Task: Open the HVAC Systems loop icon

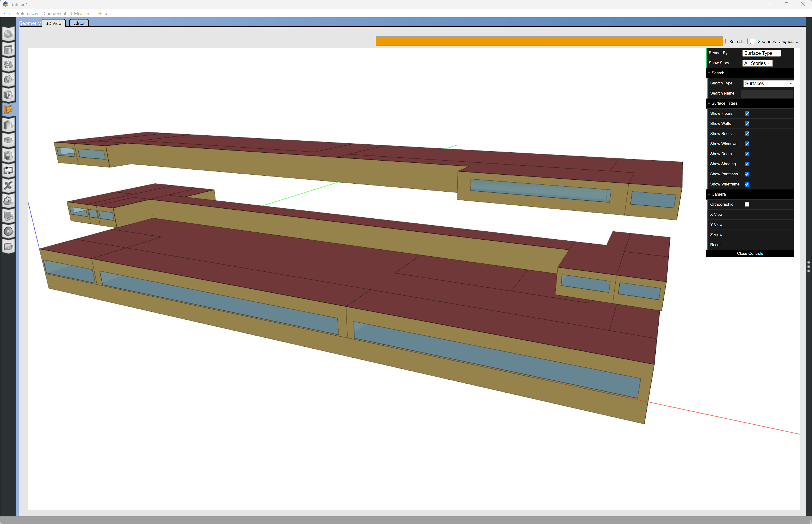Action: (x=8, y=171)
